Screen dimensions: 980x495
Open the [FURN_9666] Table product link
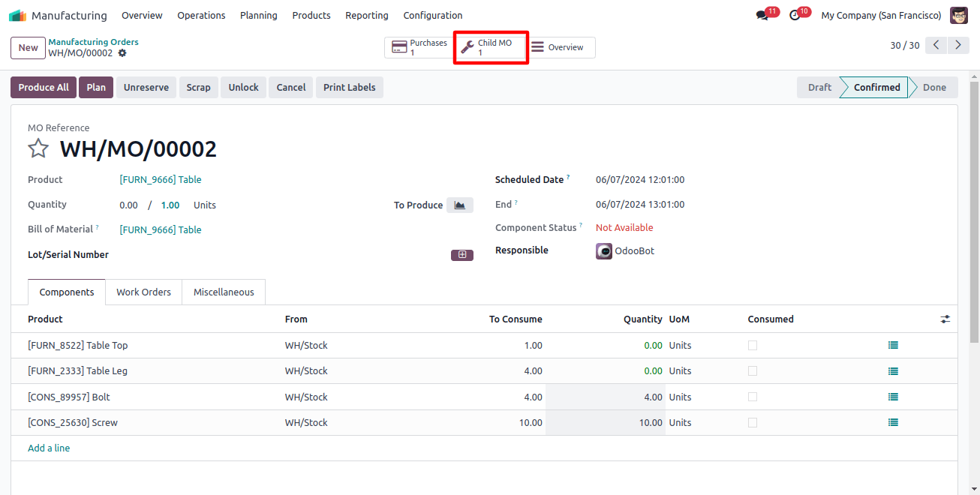pos(161,180)
